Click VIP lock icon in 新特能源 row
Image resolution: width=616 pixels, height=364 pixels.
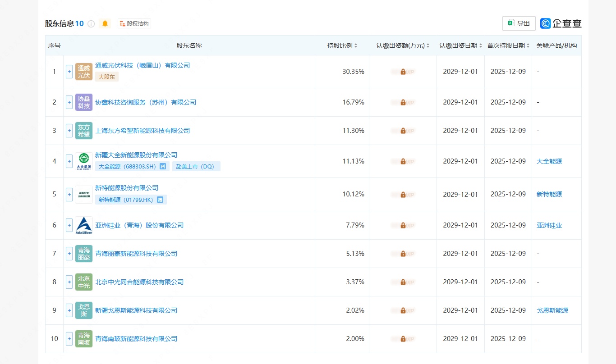(x=403, y=194)
